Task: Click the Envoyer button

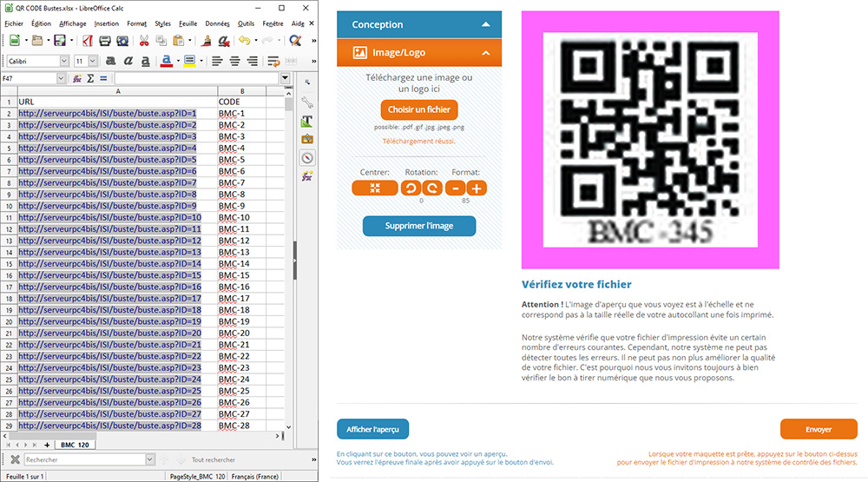Action: [818, 429]
